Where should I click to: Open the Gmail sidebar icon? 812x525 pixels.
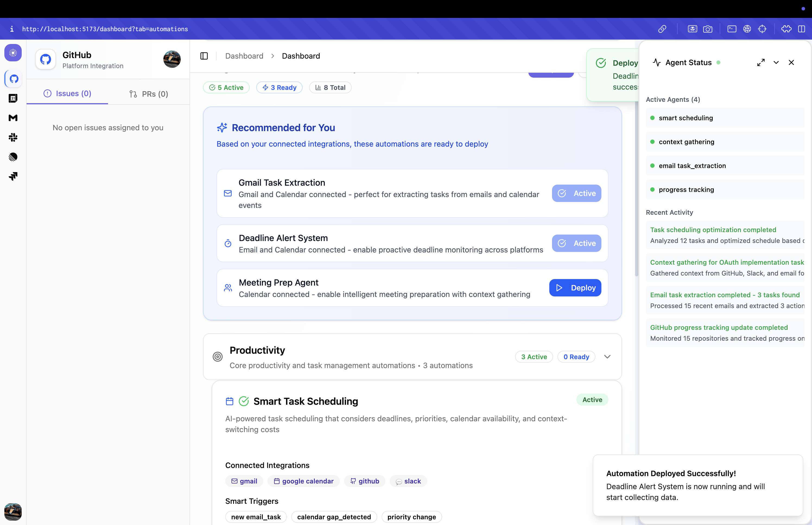tap(13, 118)
